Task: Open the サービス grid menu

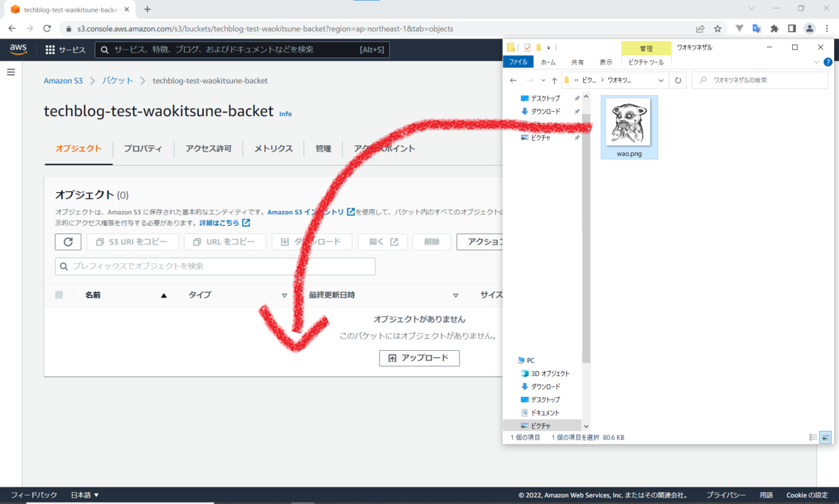Action: coord(65,50)
